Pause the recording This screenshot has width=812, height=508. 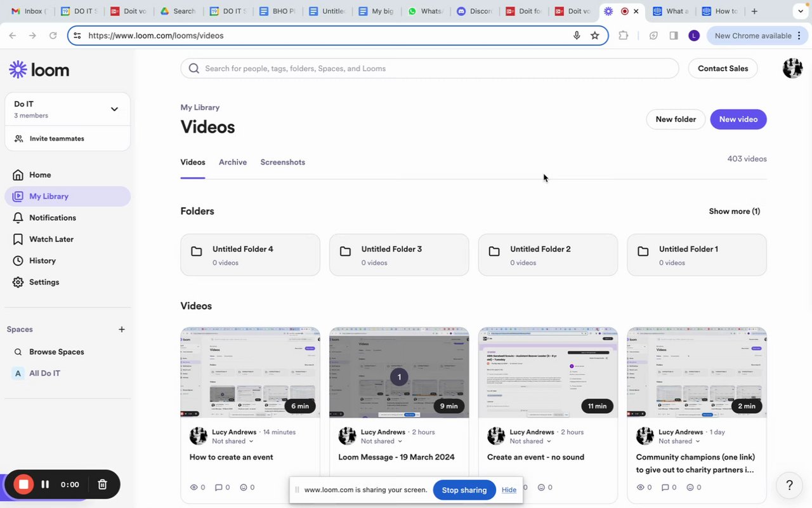(45, 485)
